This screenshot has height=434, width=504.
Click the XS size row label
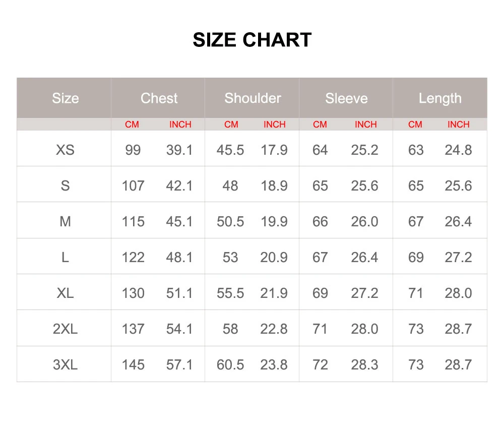65,150
